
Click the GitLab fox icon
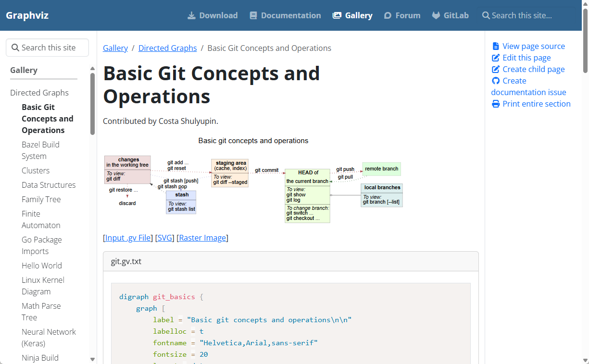point(436,15)
